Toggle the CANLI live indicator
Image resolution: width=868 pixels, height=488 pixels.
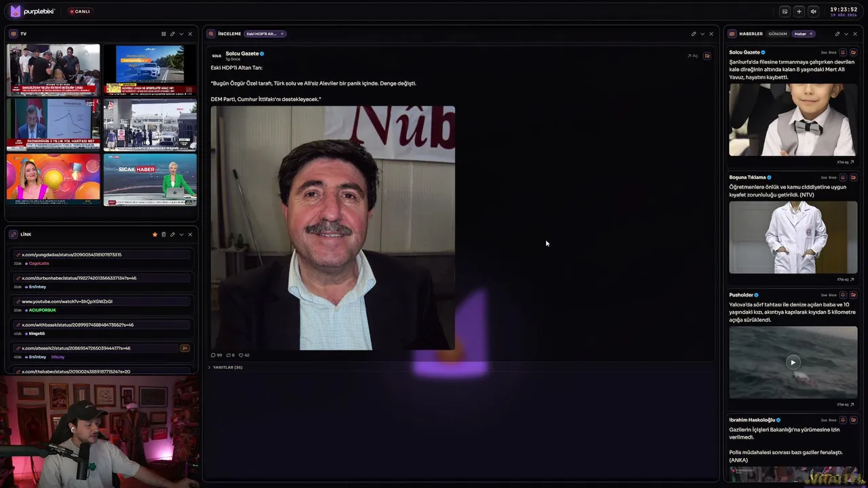[80, 12]
